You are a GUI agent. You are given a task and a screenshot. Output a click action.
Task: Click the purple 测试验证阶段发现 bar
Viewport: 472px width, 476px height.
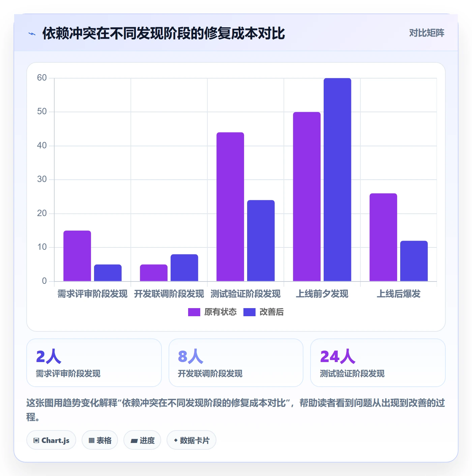[230, 207]
